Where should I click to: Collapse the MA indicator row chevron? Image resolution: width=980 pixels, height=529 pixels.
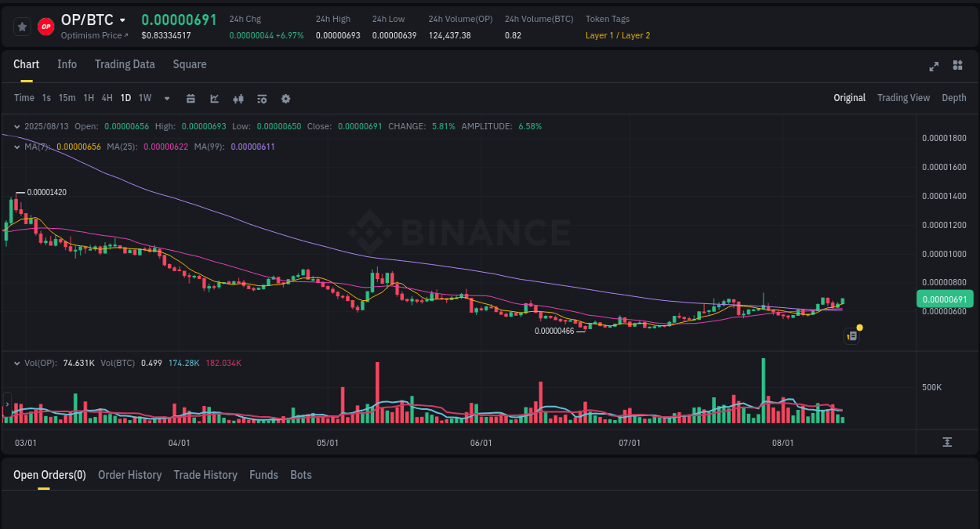(18, 147)
